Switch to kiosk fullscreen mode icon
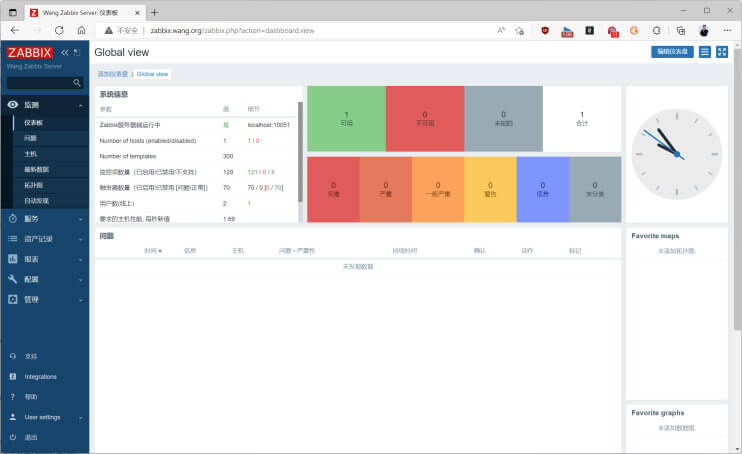The width and height of the screenshot is (742, 454). coord(722,52)
